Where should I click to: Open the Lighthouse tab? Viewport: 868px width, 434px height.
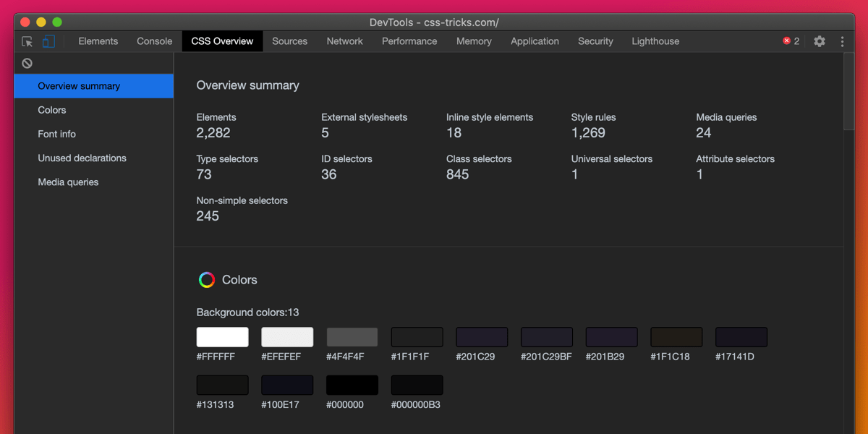click(655, 41)
